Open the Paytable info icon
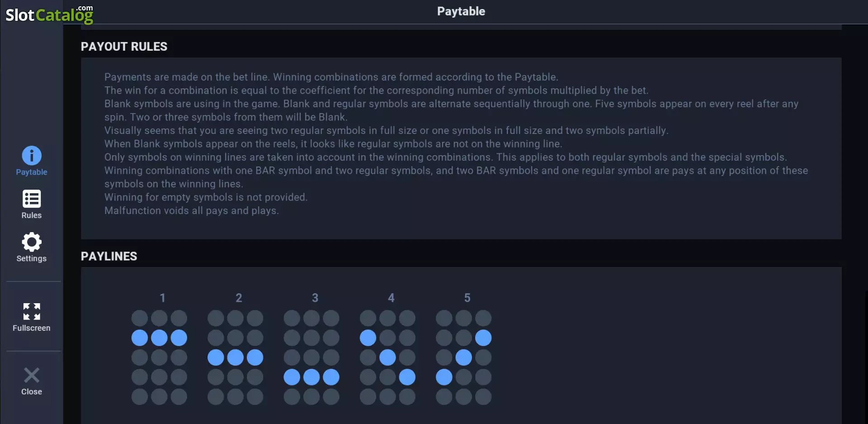 point(32,156)
